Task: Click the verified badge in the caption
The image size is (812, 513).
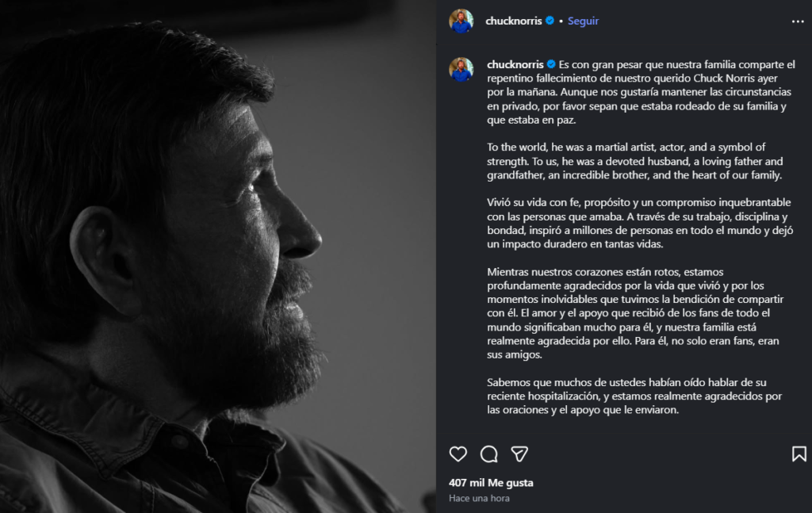Action: tap(550, 64)
